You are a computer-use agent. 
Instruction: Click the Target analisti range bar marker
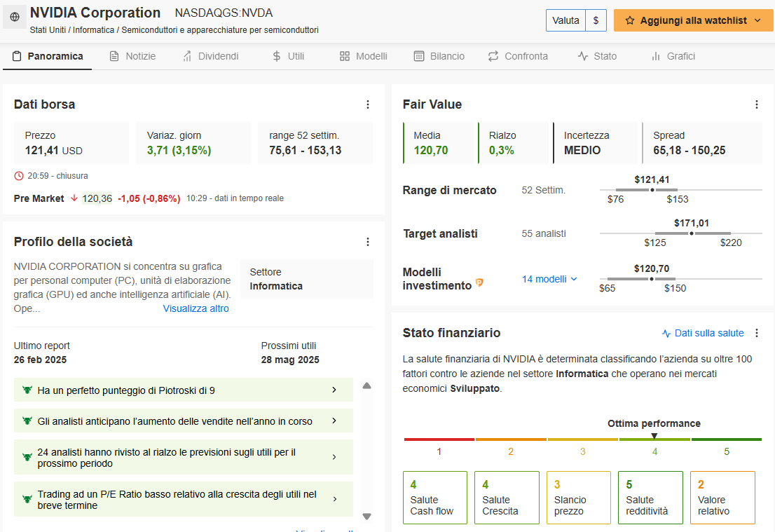point(692,233)
